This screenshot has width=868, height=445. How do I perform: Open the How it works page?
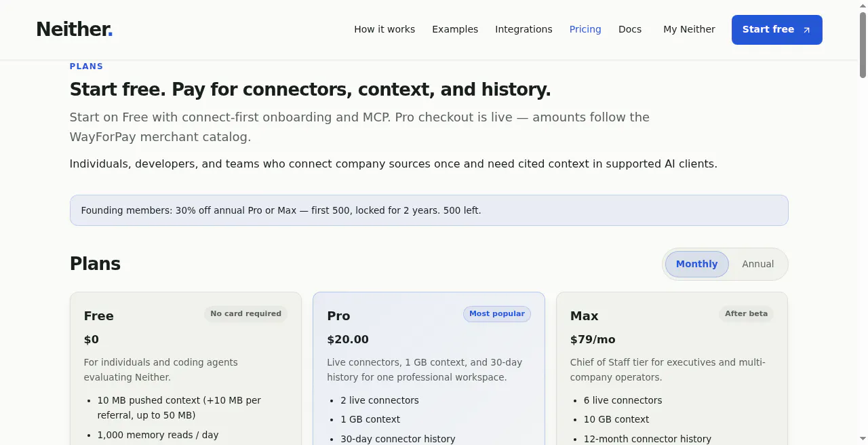(384, 29)
